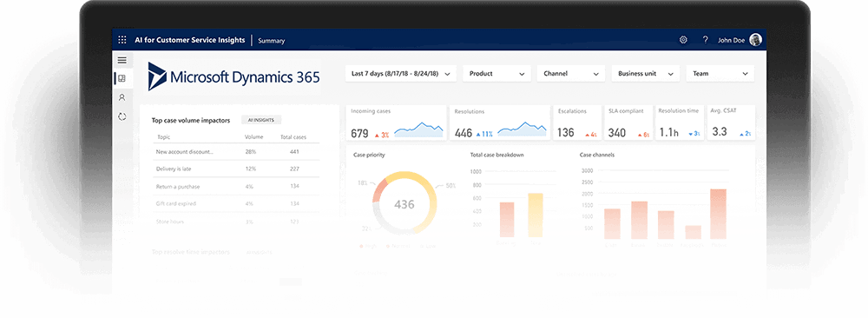
Task: Click the Top case volume impactors heading
Action: click(190, 120)
